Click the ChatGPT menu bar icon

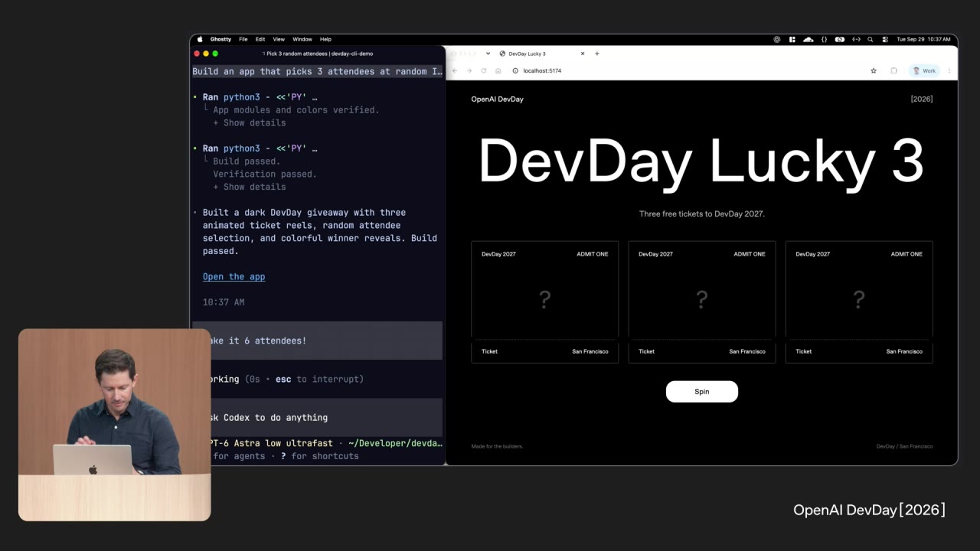coord(777,39)
